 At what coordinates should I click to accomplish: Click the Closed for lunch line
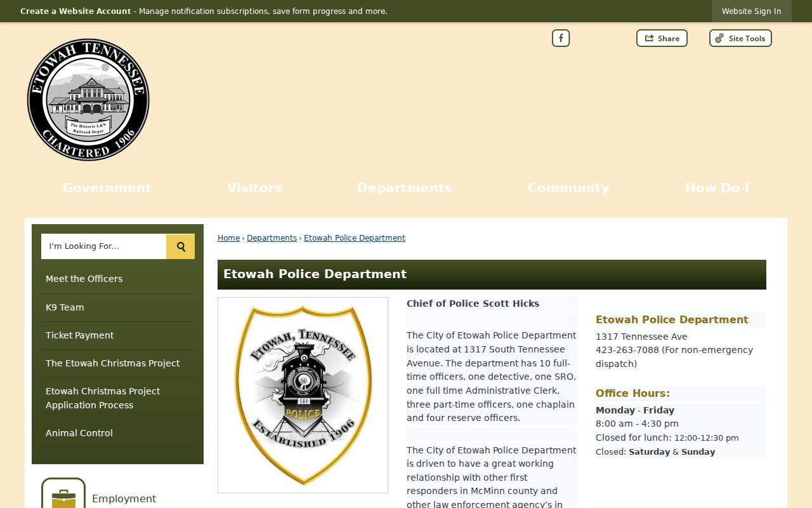pyautogui.click(x=667, y=438)
